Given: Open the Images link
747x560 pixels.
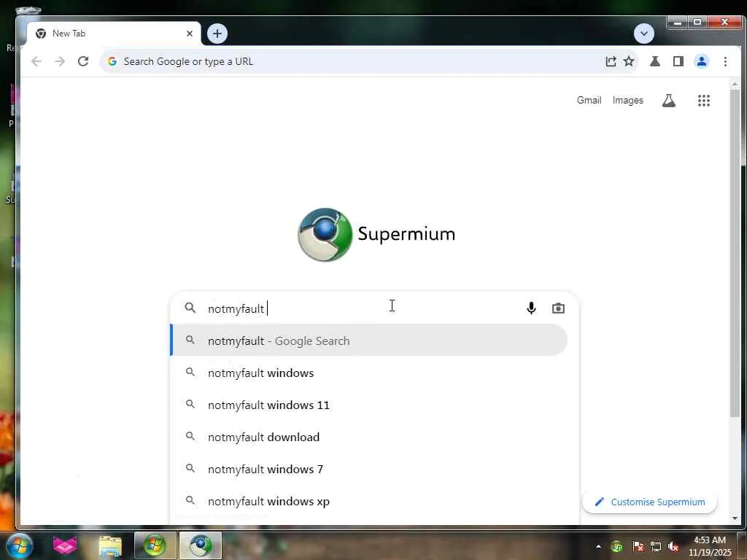Looking at the screenshot, I should pos(628,101).
